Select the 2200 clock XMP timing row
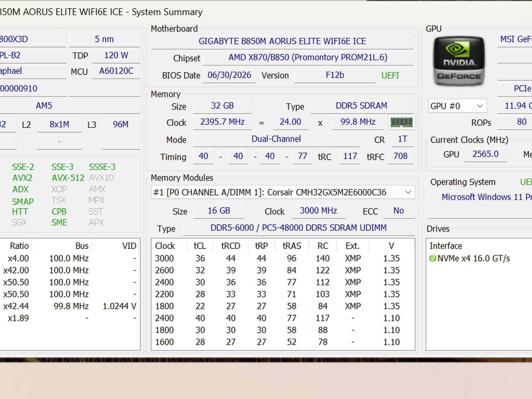532x399 pixels. coord(283,294)
